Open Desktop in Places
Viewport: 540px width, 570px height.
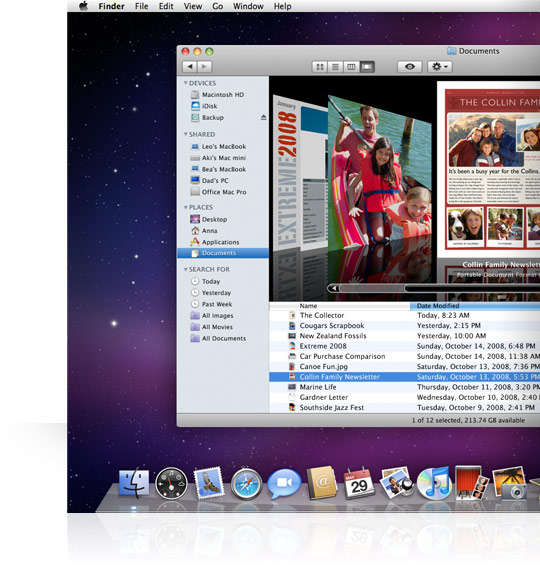pyautogui.click(x=223, y=219)
